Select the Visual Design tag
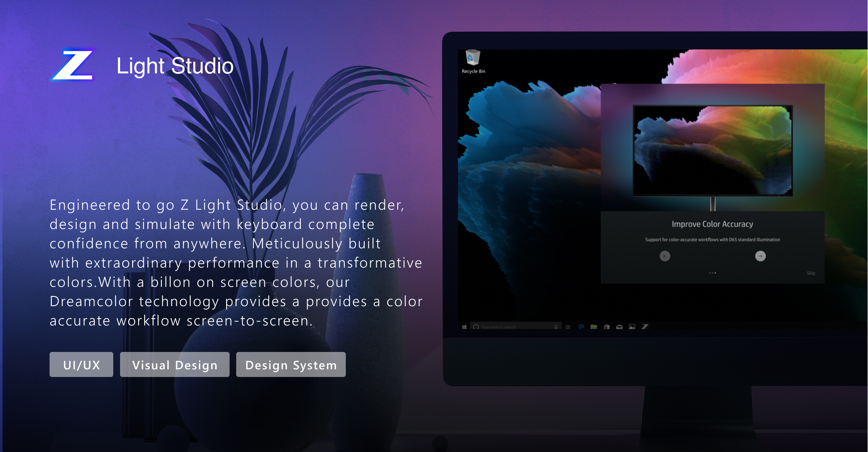The height and width of the screenshot is (452, 868). [175, 364]
